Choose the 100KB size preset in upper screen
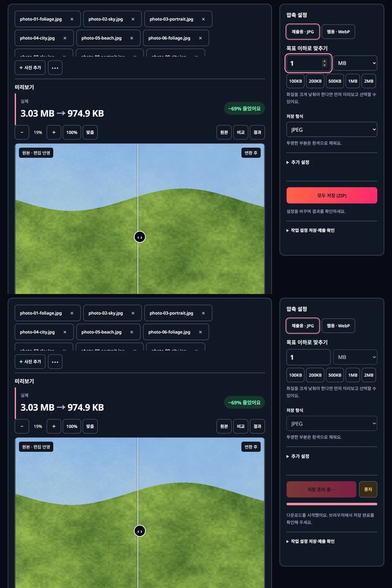The image size is (392, 588). tap(296, 81)
